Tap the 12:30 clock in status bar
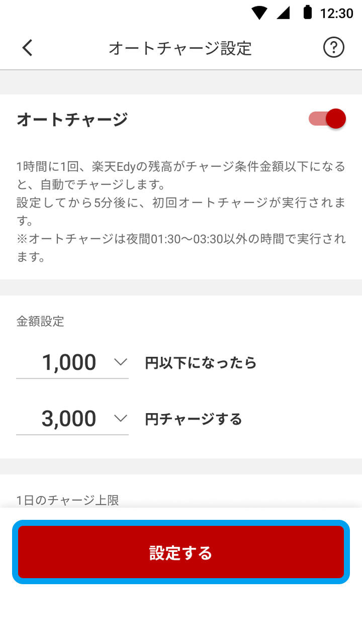Viewport: 362px width, 644px height. tap(336, 14)
